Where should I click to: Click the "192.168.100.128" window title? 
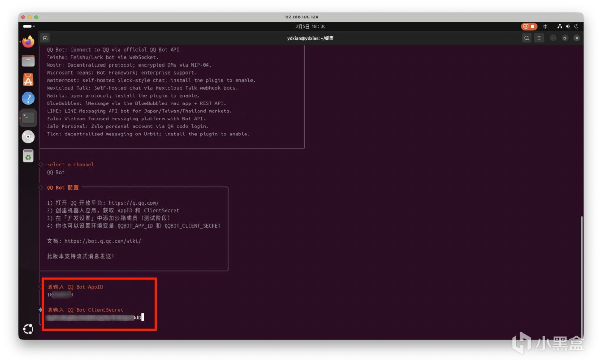[301, 17]
